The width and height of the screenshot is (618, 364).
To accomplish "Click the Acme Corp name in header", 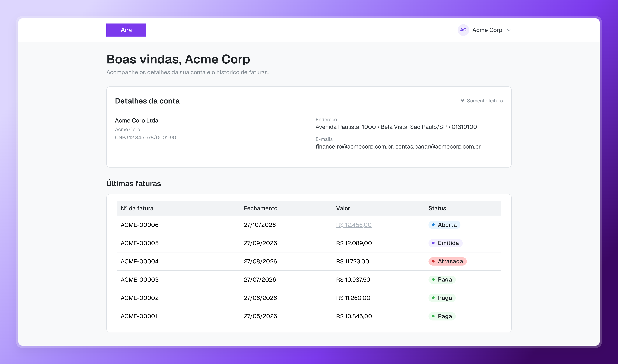I will click(487, 30).
